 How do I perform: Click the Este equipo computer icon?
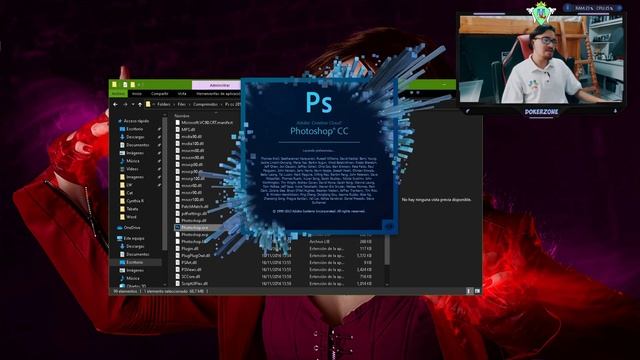click(120, 238)
